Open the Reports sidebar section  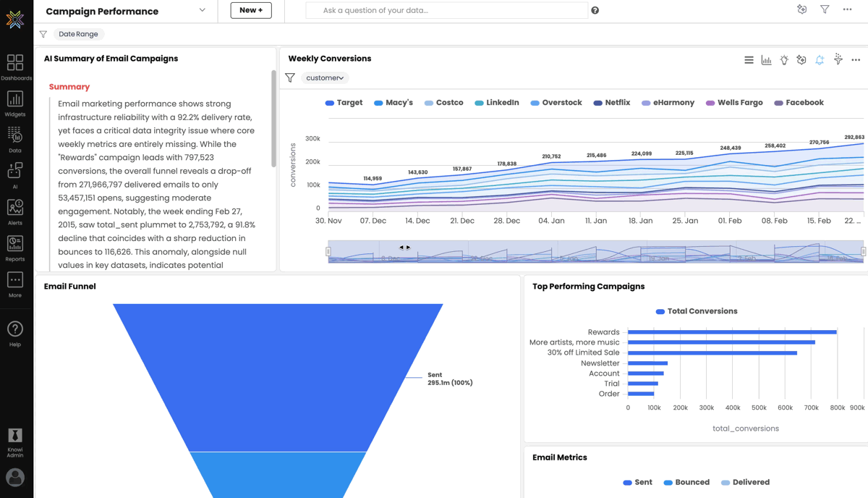coord(15,248)
